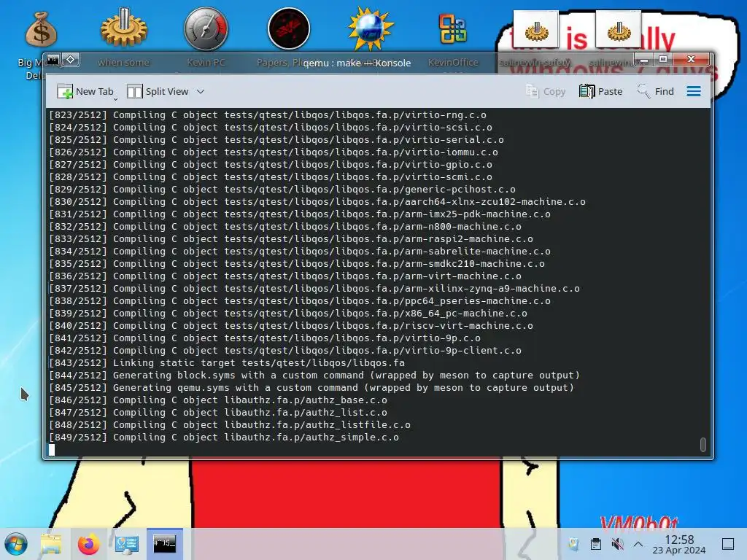
Task: Click the terminal cursor prompt line
Action: tap(52, 449)
